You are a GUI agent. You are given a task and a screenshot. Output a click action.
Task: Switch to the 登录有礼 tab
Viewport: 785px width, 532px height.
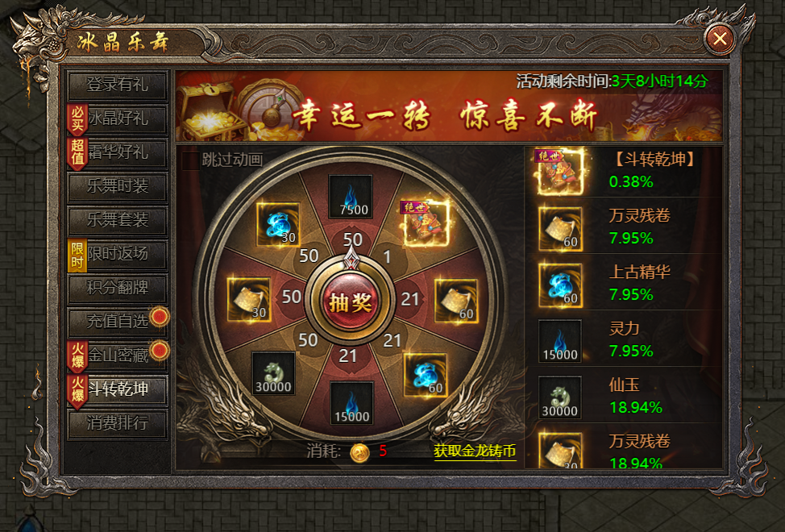pos(117,85)
